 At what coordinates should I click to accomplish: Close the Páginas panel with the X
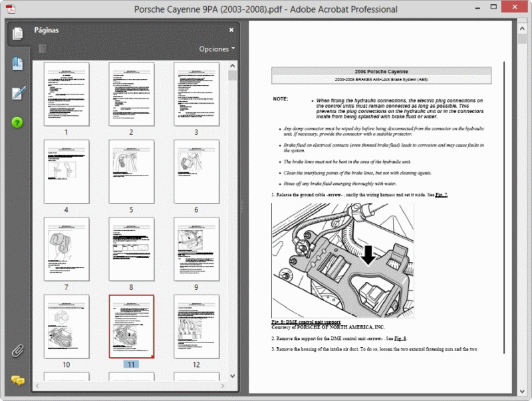(231, 30)
